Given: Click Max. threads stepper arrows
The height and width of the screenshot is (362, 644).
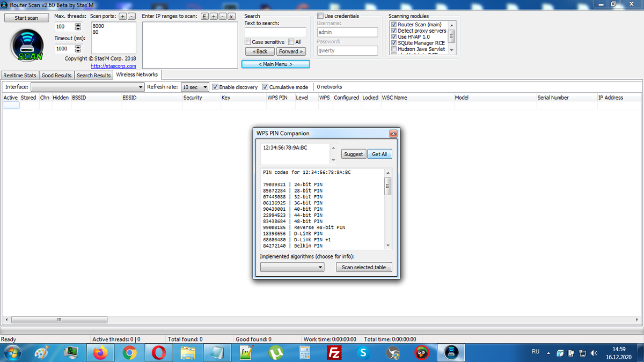Looking at the screenshot, I should [79, 27].
